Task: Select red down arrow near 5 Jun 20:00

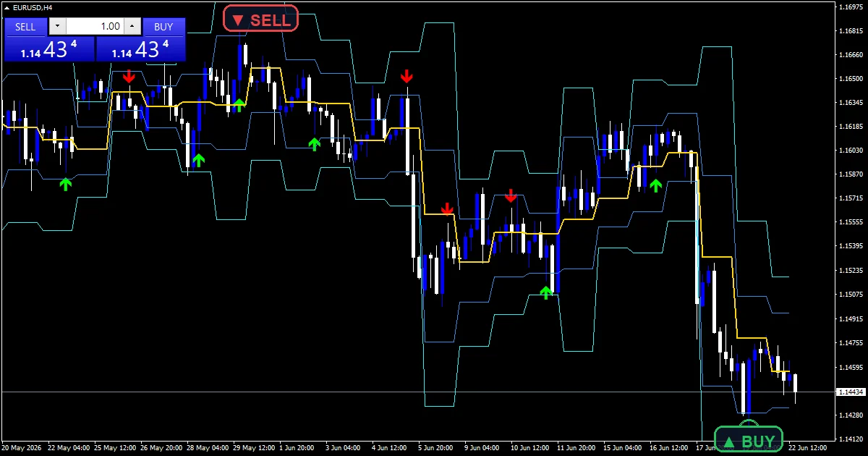Action: tap(447, 208)
